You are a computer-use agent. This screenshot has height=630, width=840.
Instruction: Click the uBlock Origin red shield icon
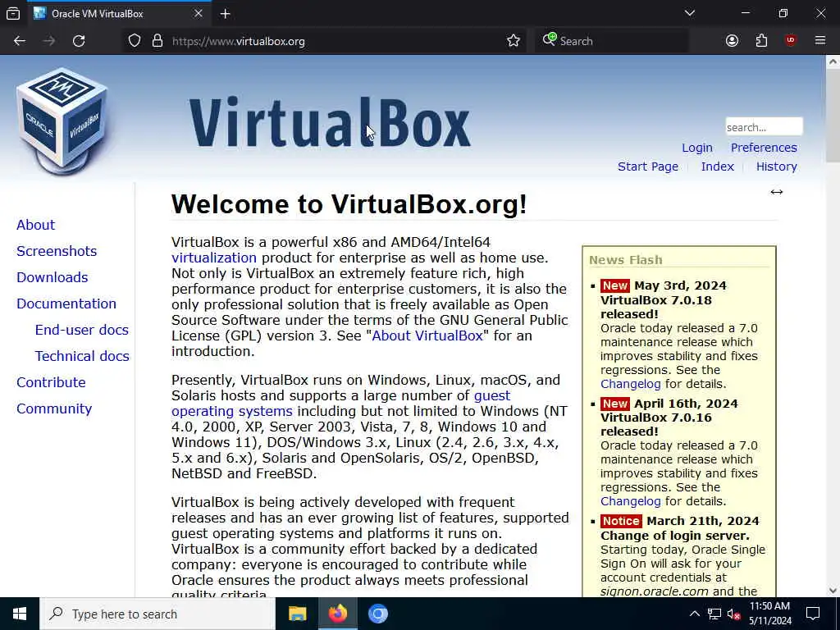click(791, 40)
